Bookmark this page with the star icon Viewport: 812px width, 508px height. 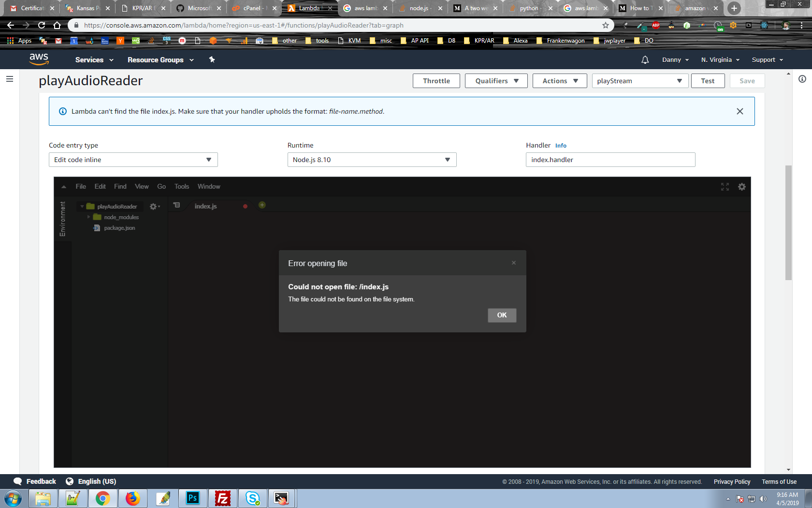tap(606, 25)
